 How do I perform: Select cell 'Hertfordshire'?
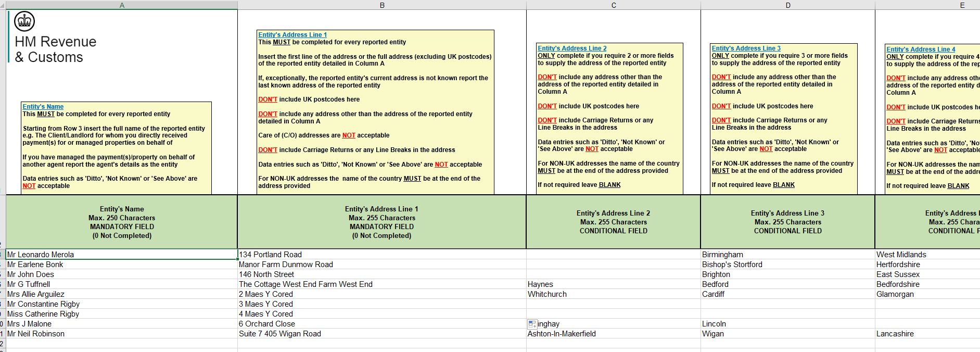pyautogui.click(x=927, y=265)
